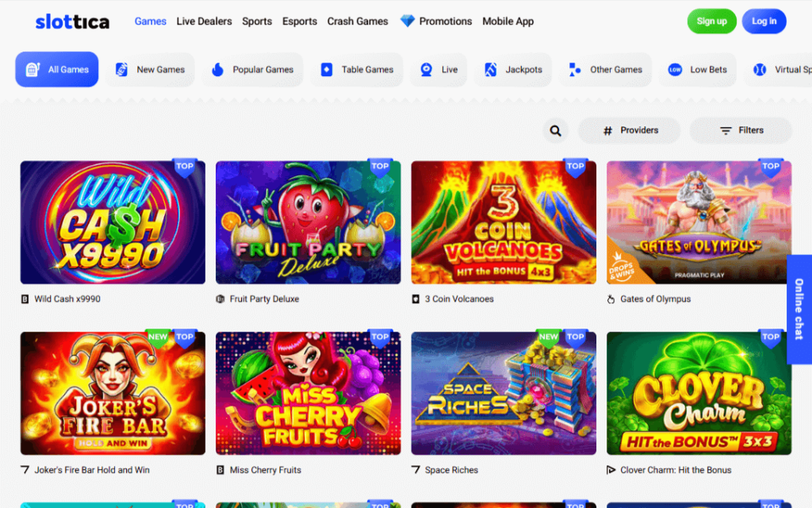Click provider icon beside 3 Coin Volcanoes
The height and width of the screenshot is (508, 812).
click(416, 299)
